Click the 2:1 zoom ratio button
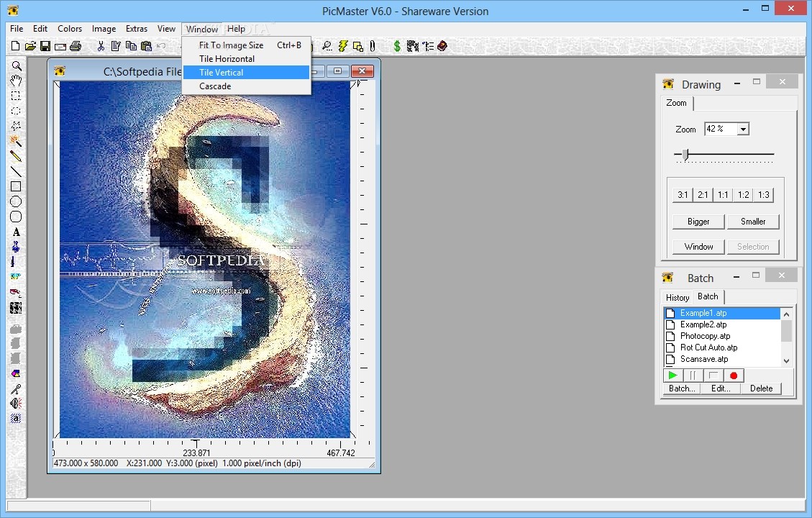Screen dimensions: 812x518 tap(703, 195)
